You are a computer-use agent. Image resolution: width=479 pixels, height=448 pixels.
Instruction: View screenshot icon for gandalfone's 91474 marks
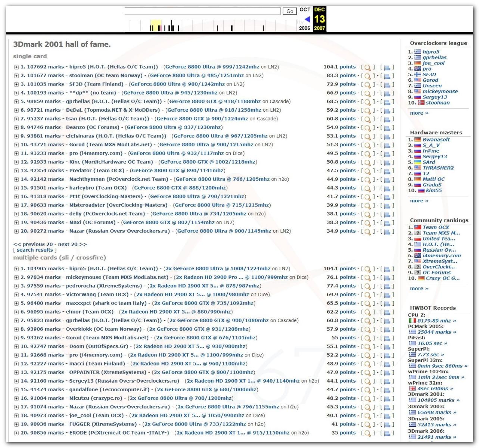(387, 390)
